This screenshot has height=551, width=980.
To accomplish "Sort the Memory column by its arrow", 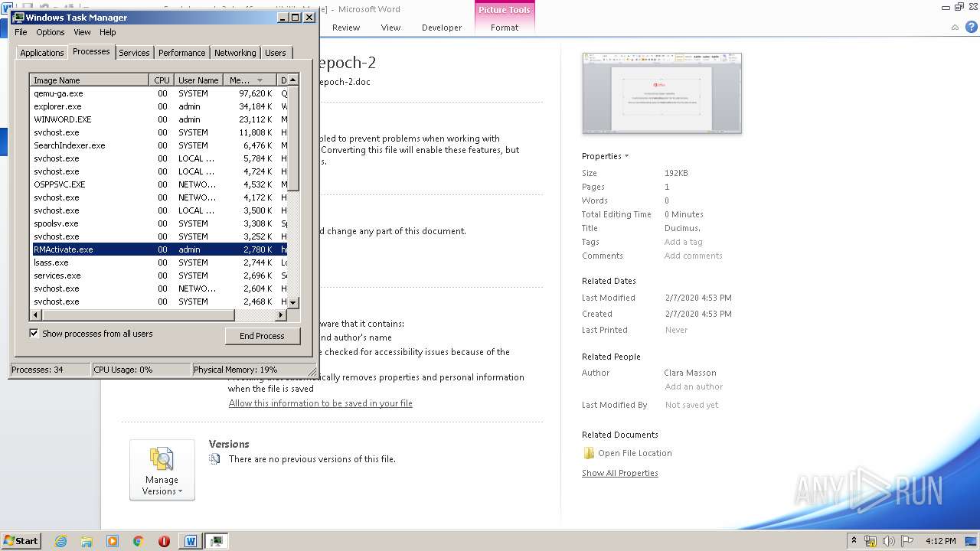I will coord(260,80).
